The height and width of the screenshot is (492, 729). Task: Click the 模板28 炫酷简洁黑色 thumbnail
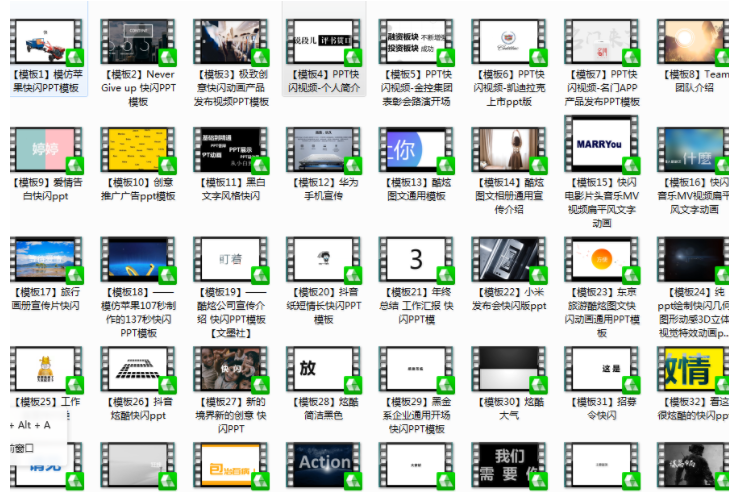(x=324, y=369)
